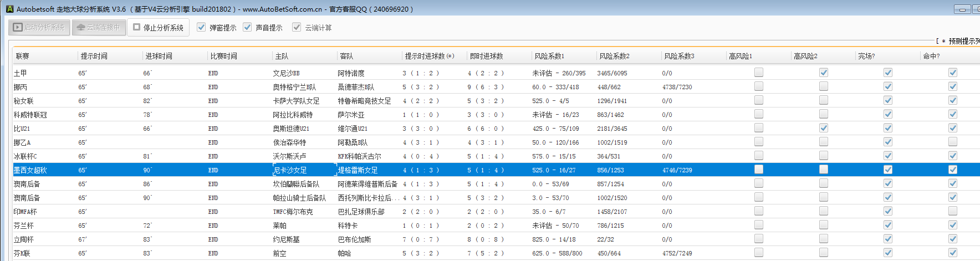Click the Autobetsoft app icon in title bar
Screen dimensions: 980x261
(x=9, y=9)
